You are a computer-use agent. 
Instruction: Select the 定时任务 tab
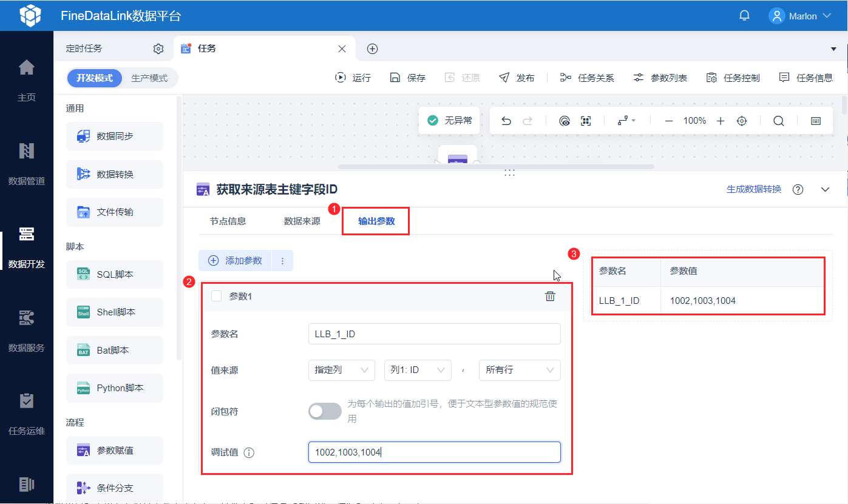click(x=84, y=49)
